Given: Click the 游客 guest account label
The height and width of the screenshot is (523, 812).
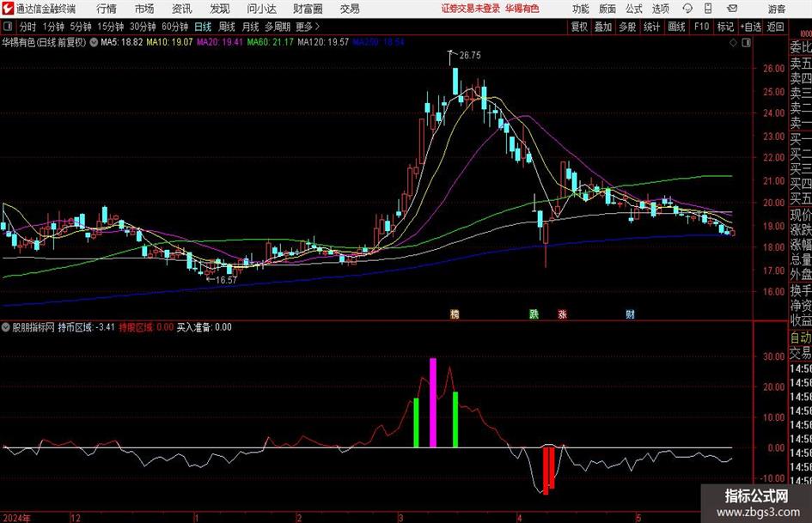Looking at the screenshot, I should [x=777, y=9].
